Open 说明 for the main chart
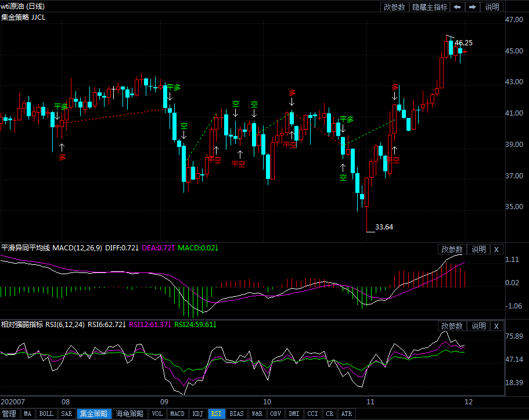529x420 pixels. [491, 7]
